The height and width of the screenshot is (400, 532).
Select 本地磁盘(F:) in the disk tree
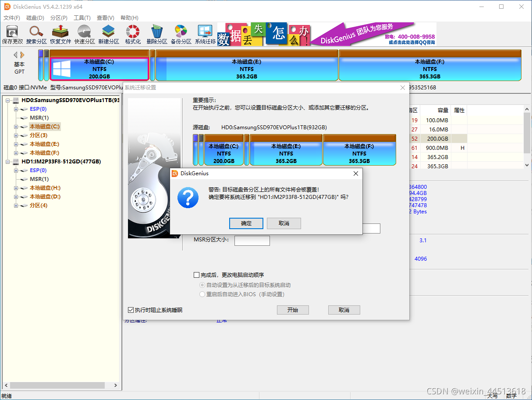pyautogui.click(x=44, y=153)
